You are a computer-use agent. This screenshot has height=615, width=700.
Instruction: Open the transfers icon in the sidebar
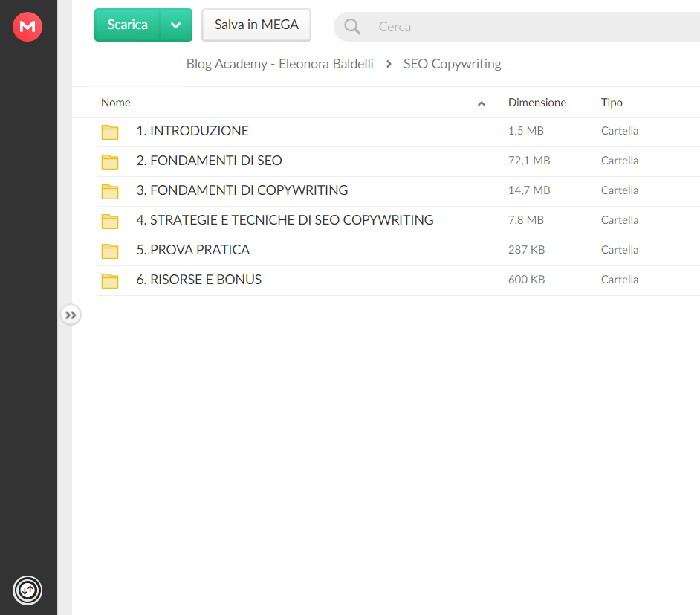[27, 590]
